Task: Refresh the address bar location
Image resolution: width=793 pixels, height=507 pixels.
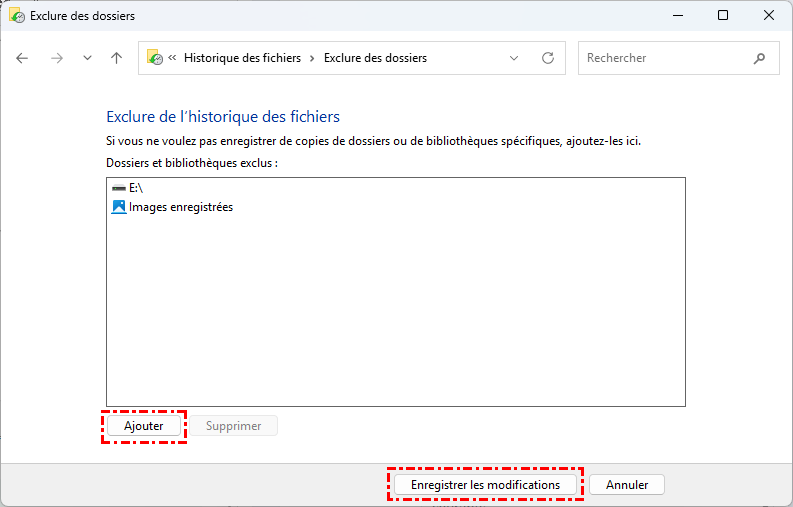Action: [547, 58]
